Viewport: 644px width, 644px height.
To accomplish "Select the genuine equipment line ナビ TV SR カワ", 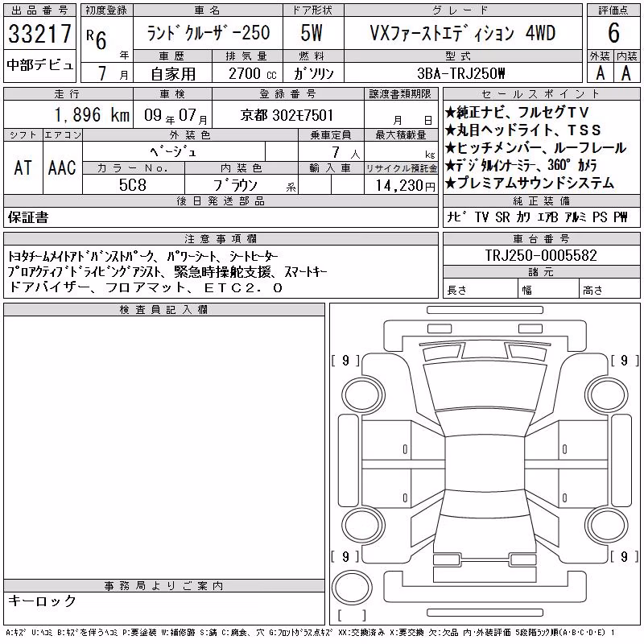I will coord(537,217).
